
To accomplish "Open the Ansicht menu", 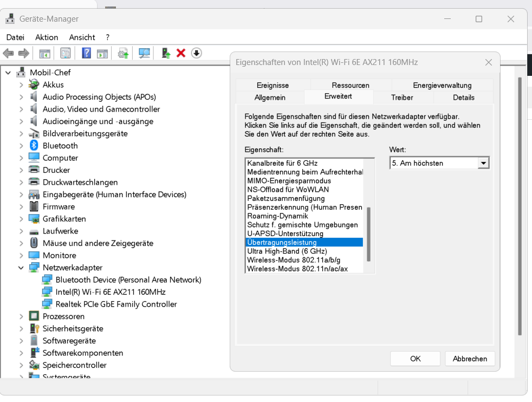I will (x=82, y=37).
